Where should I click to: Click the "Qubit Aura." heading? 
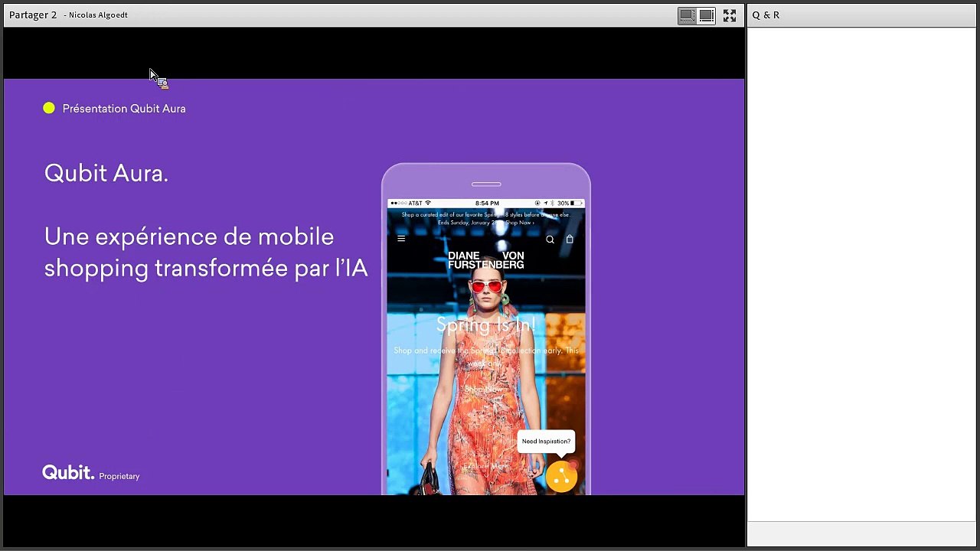[106, 174]
